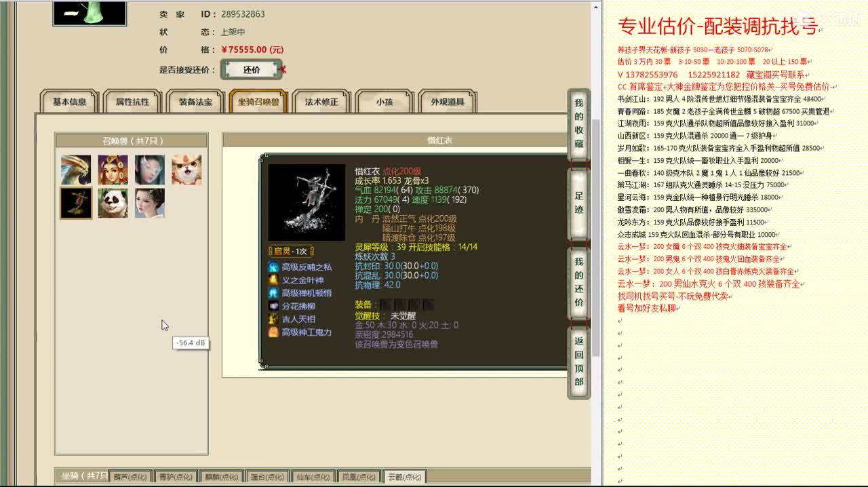This screenshot has height=487, width=868.
Task: Click the 启灵·1次 badge
Action: 291,251
